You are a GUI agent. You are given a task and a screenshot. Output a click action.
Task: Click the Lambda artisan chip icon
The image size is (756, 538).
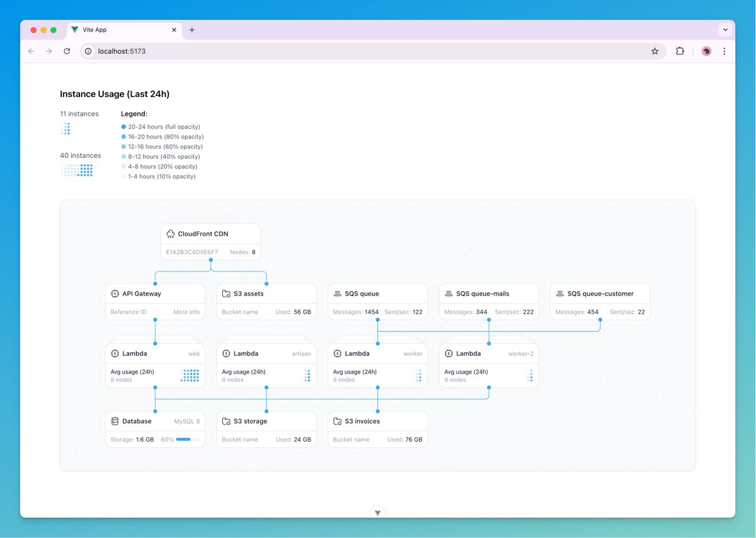[x=226, y=353]
